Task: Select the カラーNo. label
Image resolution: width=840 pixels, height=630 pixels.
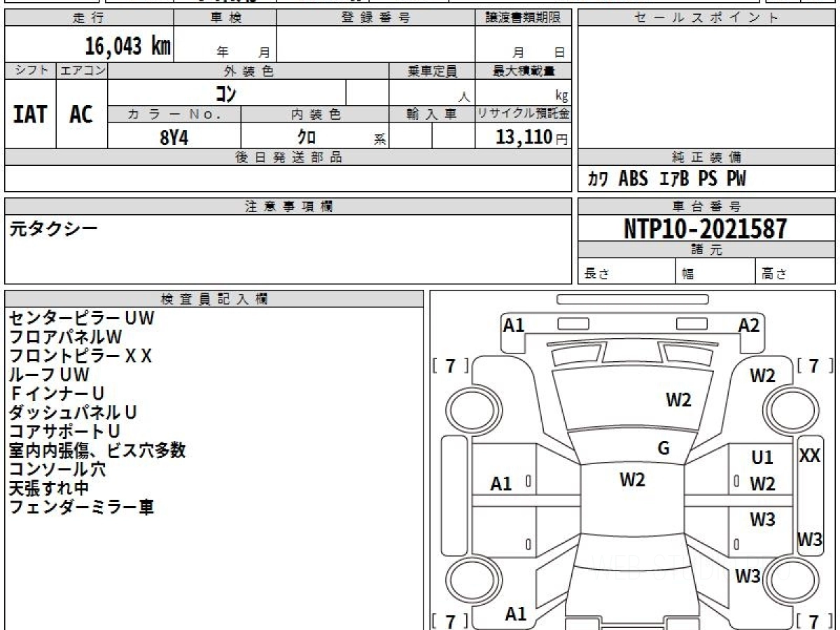Action: coord(174,114)
